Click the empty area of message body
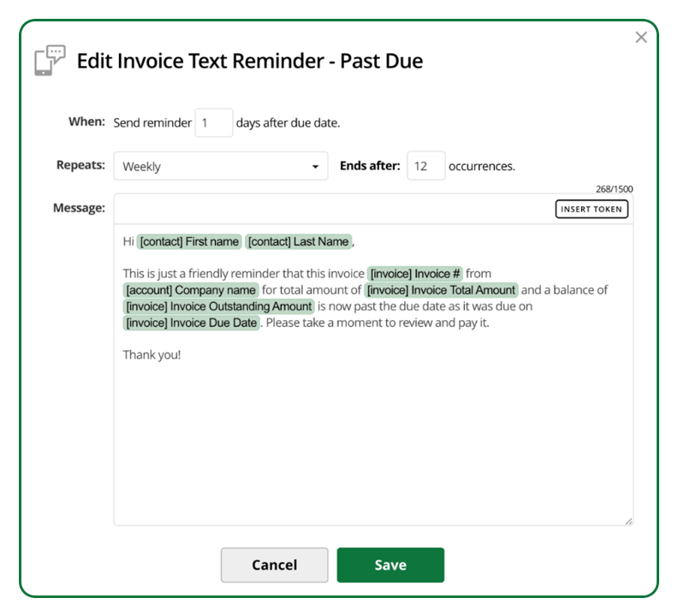This screenshot has width=678, height=616. click(372, 445)
